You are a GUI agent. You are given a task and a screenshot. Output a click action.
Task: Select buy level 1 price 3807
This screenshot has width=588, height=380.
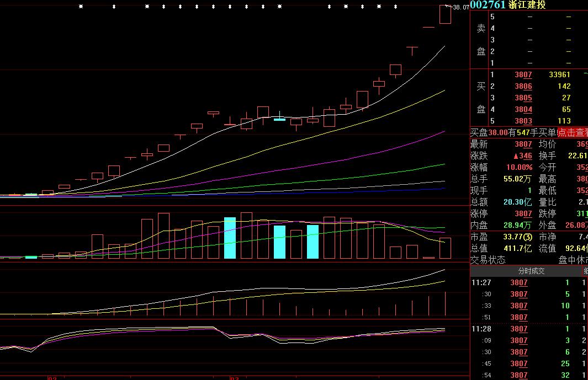coord(523,75)
